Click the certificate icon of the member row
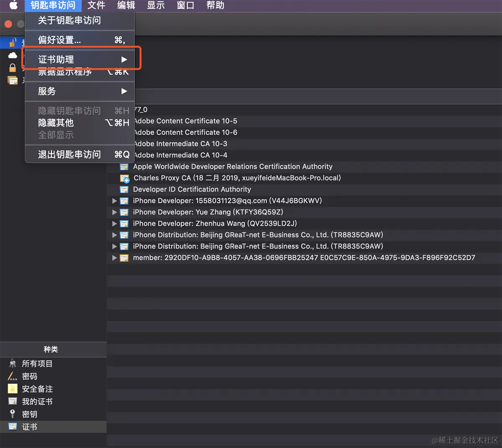 124,258
